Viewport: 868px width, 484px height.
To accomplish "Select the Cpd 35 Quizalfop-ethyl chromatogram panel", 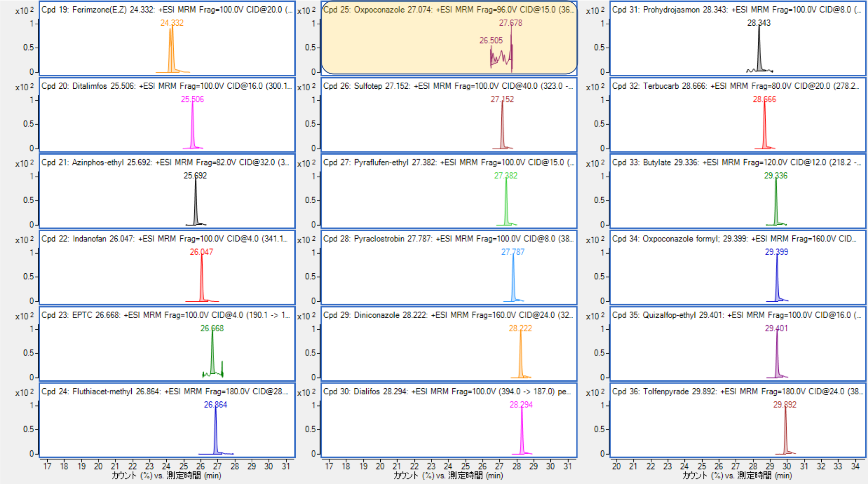I will (x=738, y=344).
